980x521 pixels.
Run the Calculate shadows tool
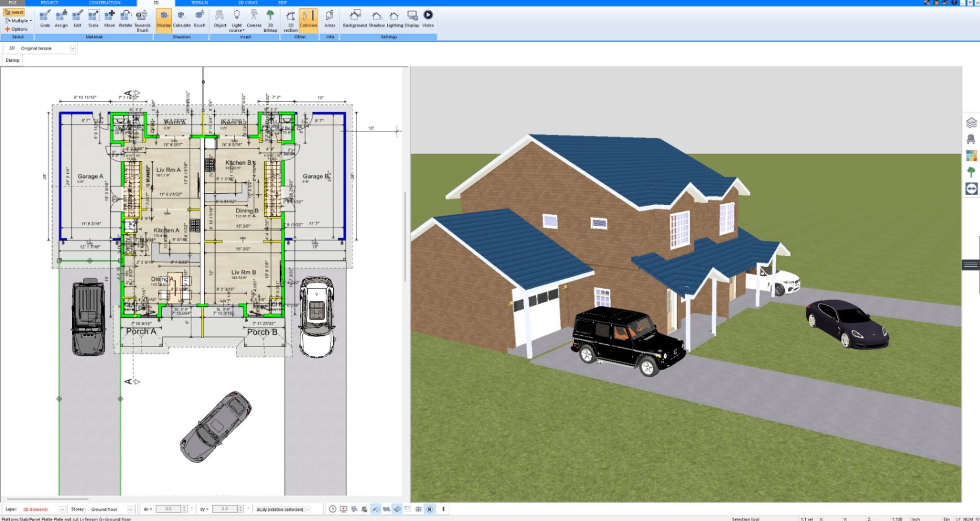pyautogui.click(x=182, y=19)
